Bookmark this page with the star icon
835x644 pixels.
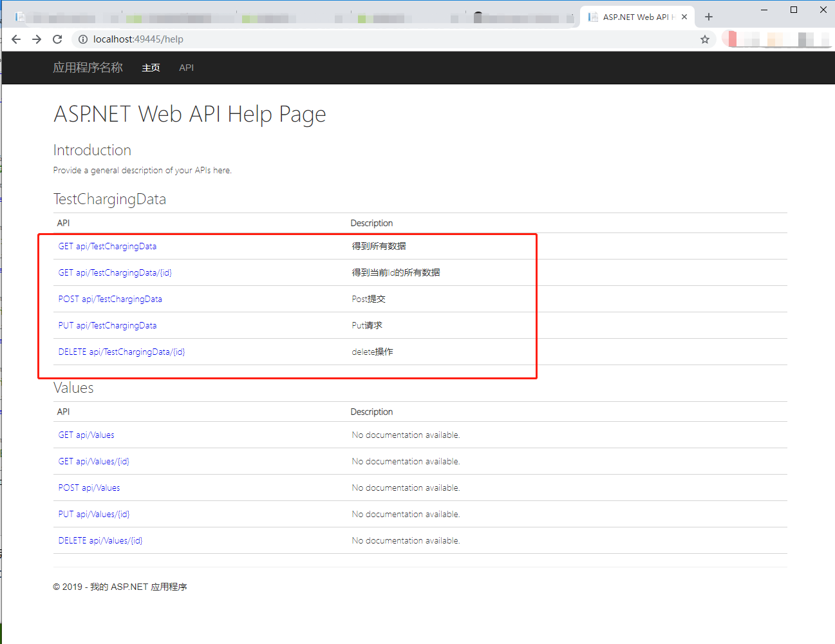[x=705, y=39]
